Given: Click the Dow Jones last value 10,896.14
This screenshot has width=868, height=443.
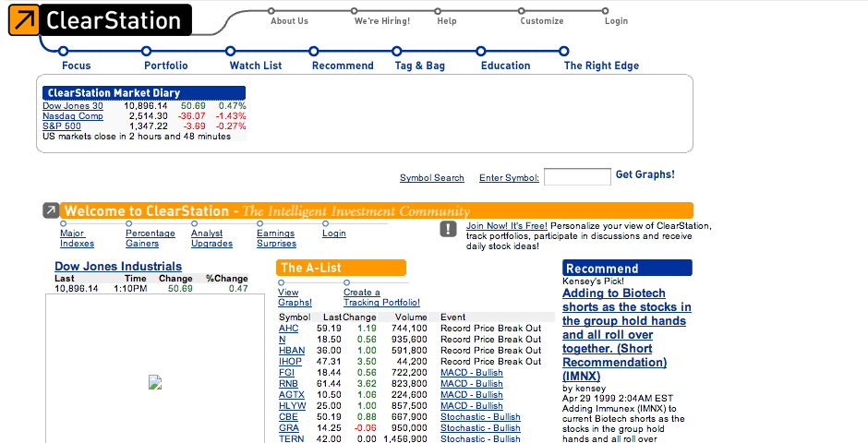Looking at the screenshot, I should [77, 289].
